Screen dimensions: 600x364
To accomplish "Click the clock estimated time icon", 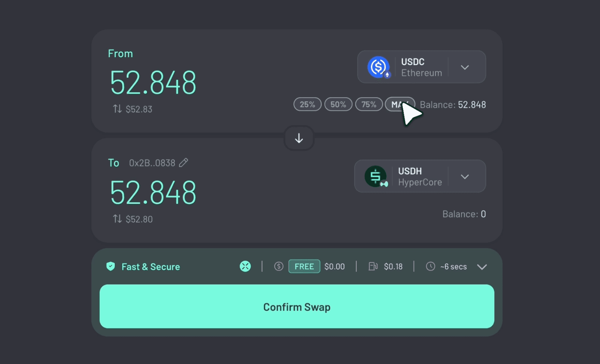I will click(x=430, y=266).
